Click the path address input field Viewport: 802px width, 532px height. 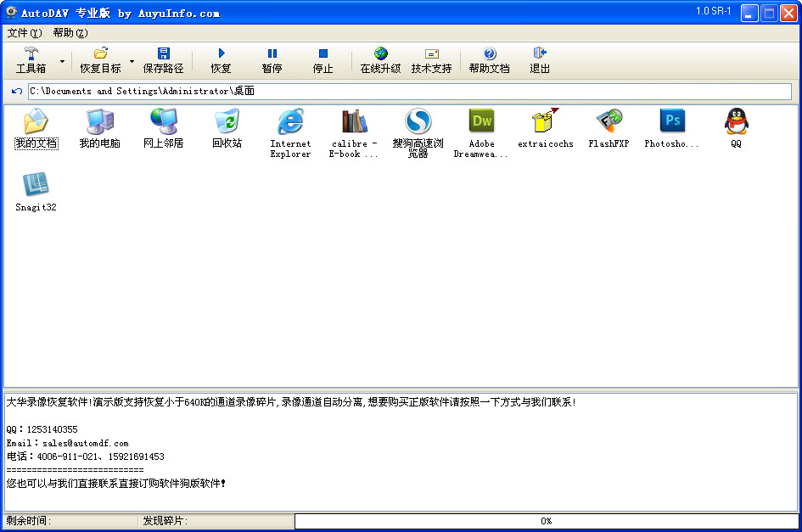[409, 91]
